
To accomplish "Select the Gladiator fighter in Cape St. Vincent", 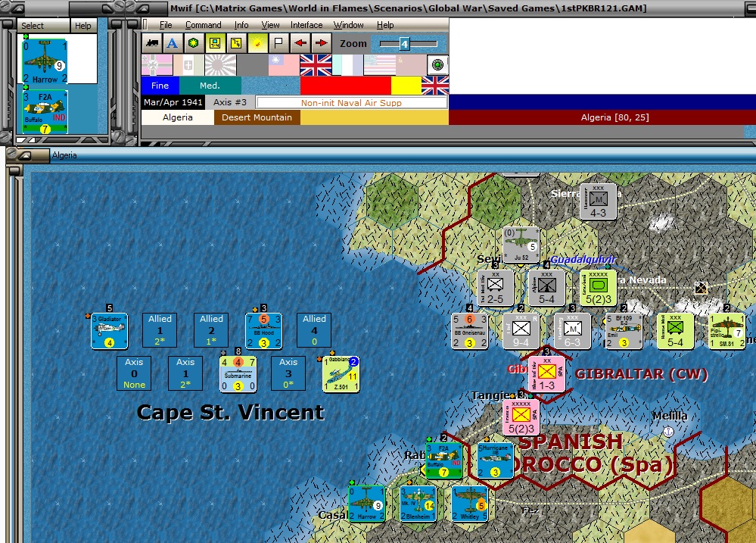I will (x=110, y=331).
